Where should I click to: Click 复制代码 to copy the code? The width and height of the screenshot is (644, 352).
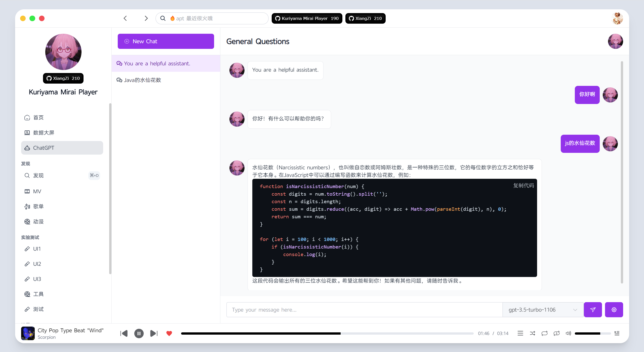pos(524,185)
